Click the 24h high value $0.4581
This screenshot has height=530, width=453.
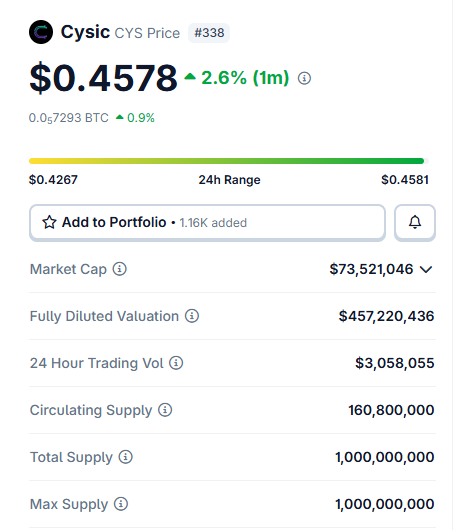(x=405, y=180)
